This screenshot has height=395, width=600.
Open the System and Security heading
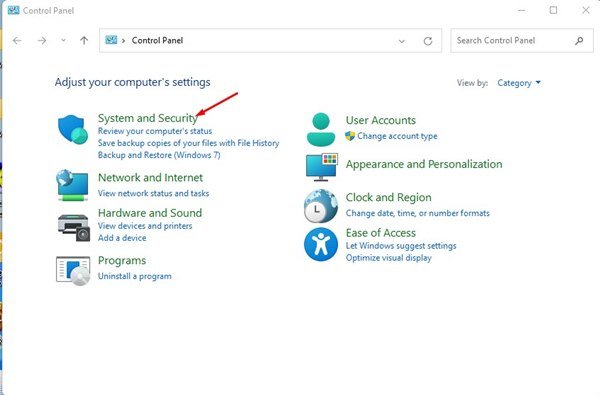pyautogui.click(x=148, y=118)
